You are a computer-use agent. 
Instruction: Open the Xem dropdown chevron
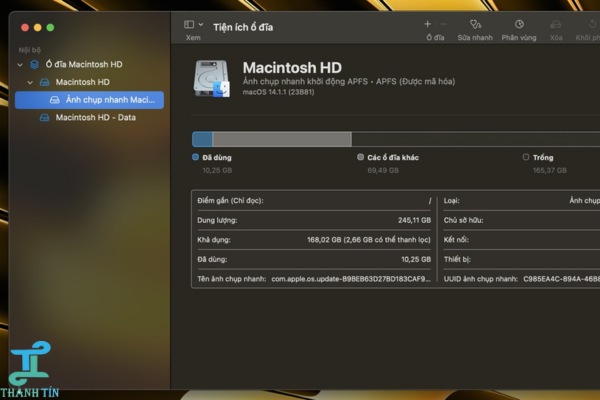201,24
